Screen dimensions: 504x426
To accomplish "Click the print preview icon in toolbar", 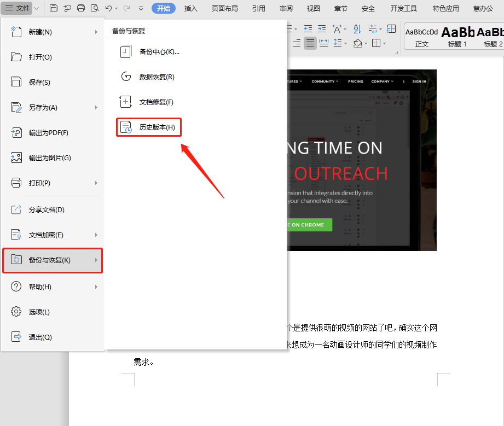I will click(95, 8).
